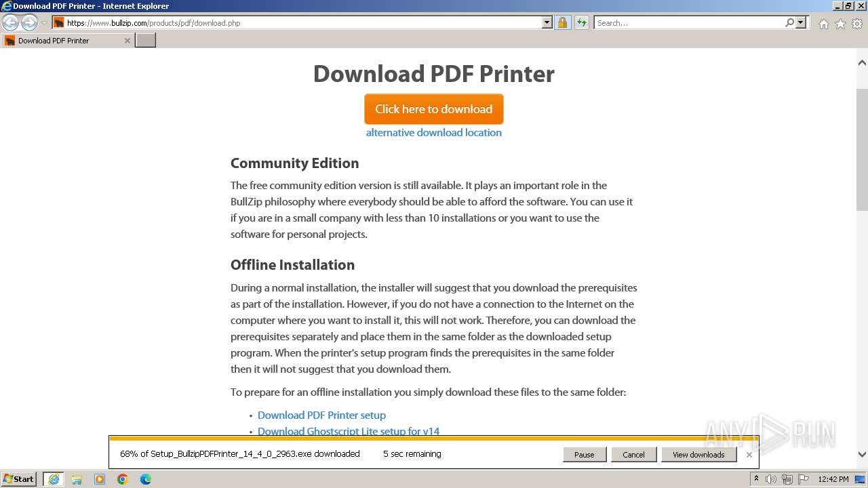868x488 pixels.
Task: Open Download Ghostscript Lite setup for v14 link
Action: pyautogui.click(x=349, y=431)
